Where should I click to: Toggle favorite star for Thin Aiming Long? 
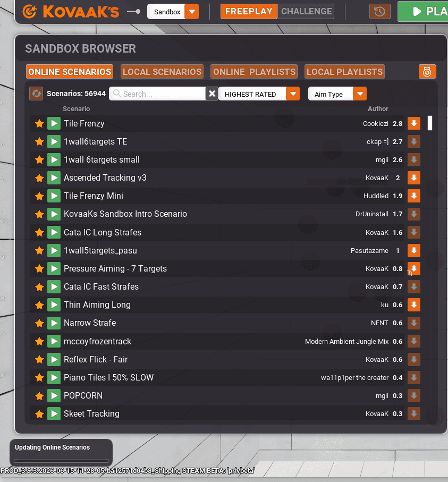39,305
